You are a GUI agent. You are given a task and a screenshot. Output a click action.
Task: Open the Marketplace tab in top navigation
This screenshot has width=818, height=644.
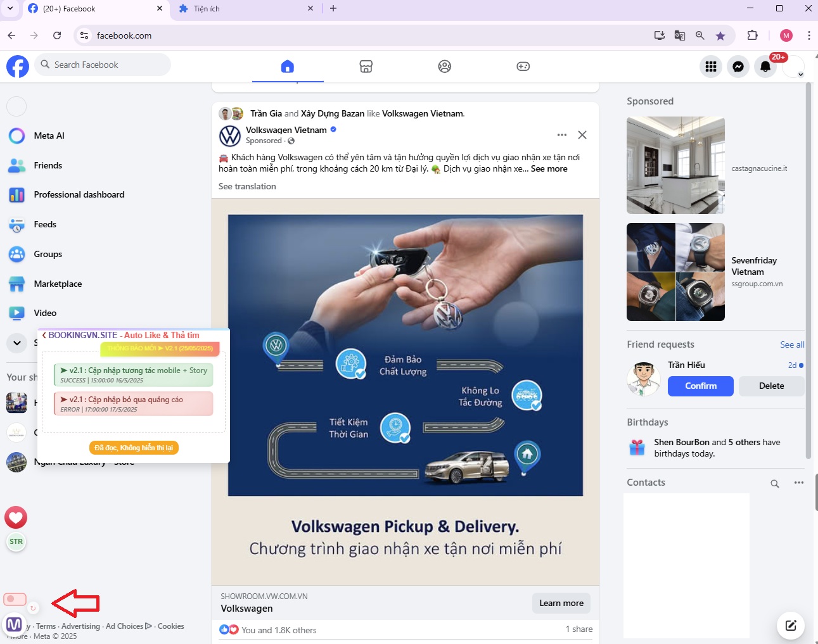pyautogui.click(x=366, y=66)
